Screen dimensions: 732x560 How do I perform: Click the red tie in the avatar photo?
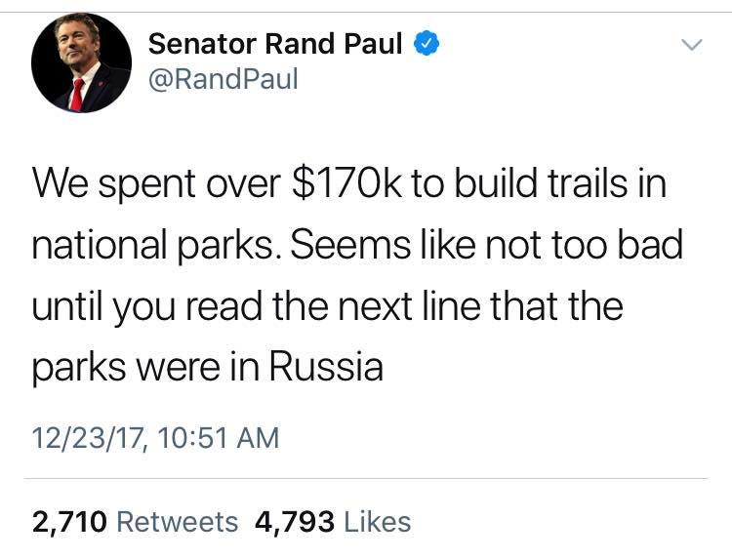point(77,95)
